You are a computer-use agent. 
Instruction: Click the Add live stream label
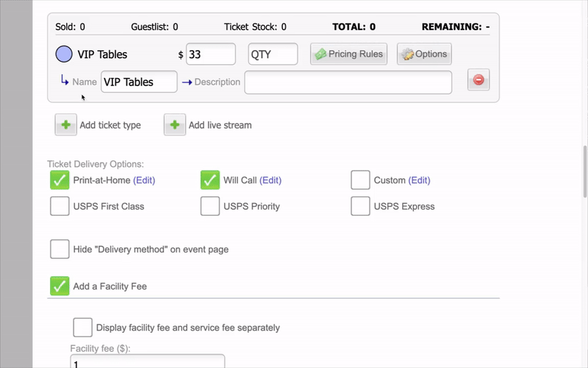click(220, 125)
